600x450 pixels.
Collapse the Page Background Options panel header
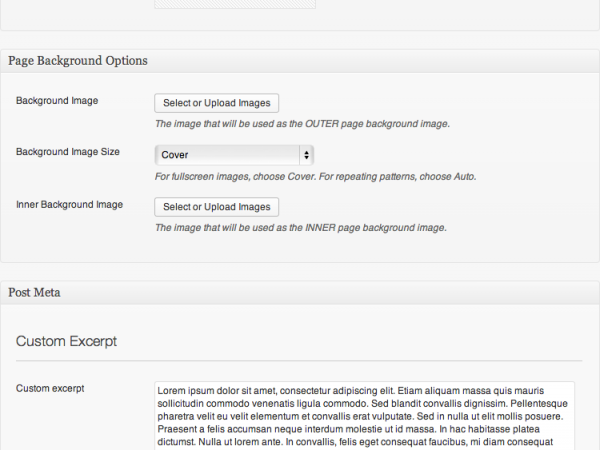(x=300, y=61)
